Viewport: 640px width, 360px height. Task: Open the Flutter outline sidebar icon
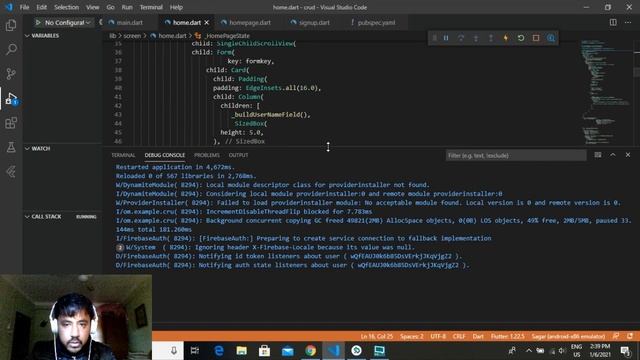pos(11,172)
